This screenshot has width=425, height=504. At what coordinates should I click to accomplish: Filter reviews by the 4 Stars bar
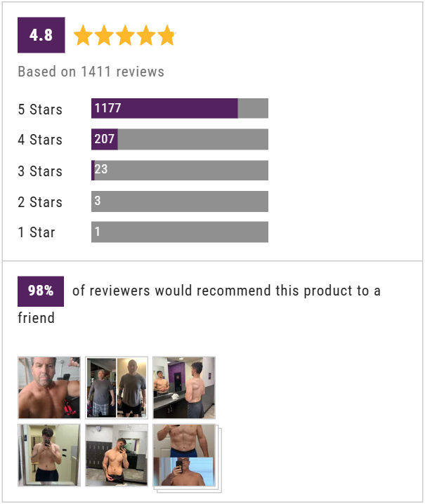180,139
